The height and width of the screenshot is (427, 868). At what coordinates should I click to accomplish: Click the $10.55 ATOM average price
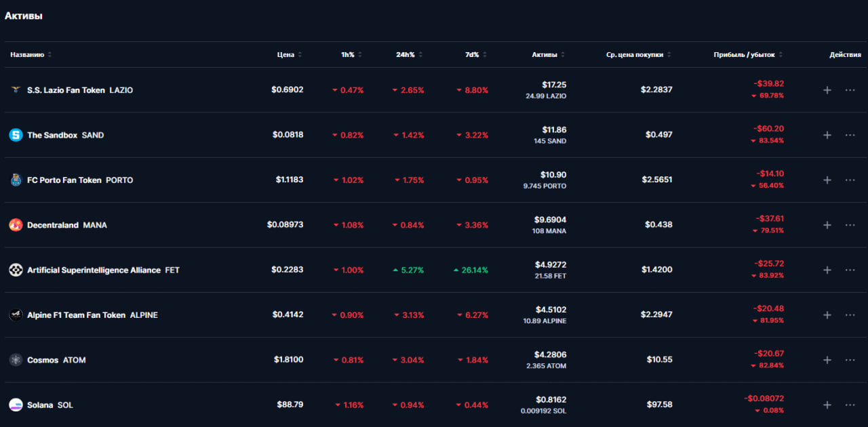point(659,360)
